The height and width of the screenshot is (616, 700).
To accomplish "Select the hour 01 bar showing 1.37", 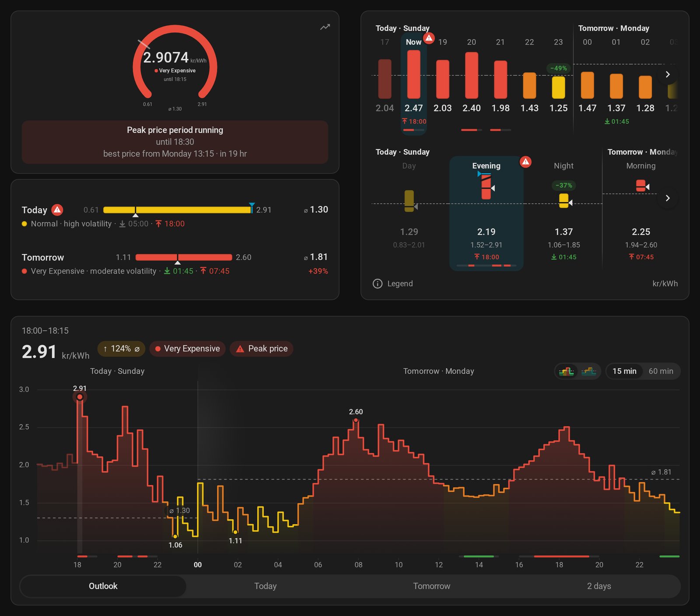I will point(616,86).
